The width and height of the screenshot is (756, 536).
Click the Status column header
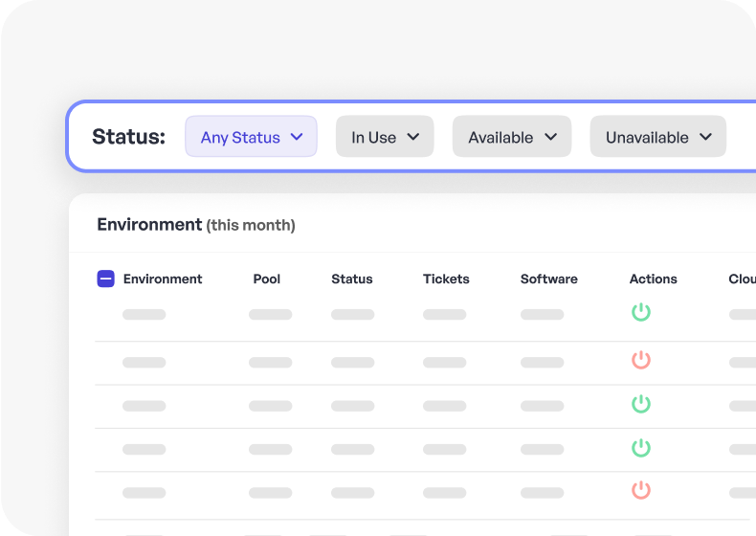pos(352,279)
